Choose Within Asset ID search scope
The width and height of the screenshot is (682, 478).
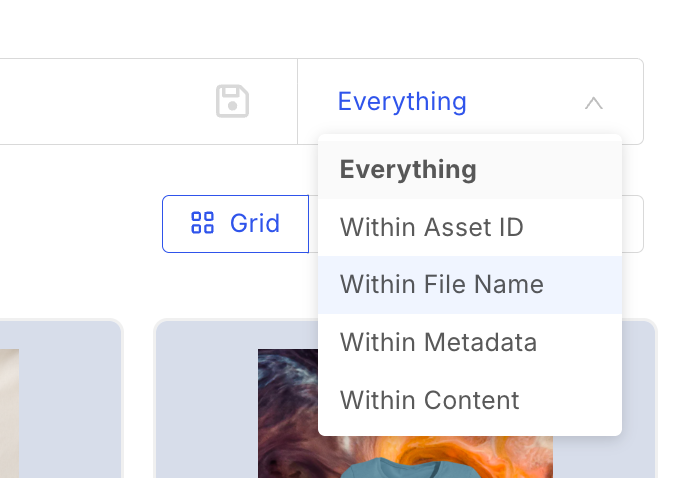tap(431, 227)
